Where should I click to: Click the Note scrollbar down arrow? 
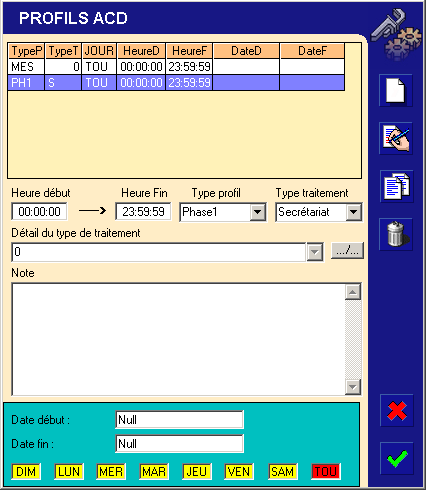(353, 387)
